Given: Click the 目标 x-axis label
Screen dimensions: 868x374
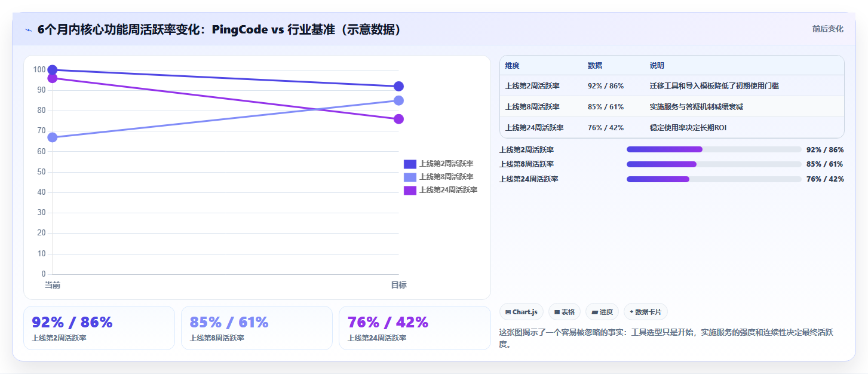Looking at the screenshot, I should pos(398,286).
